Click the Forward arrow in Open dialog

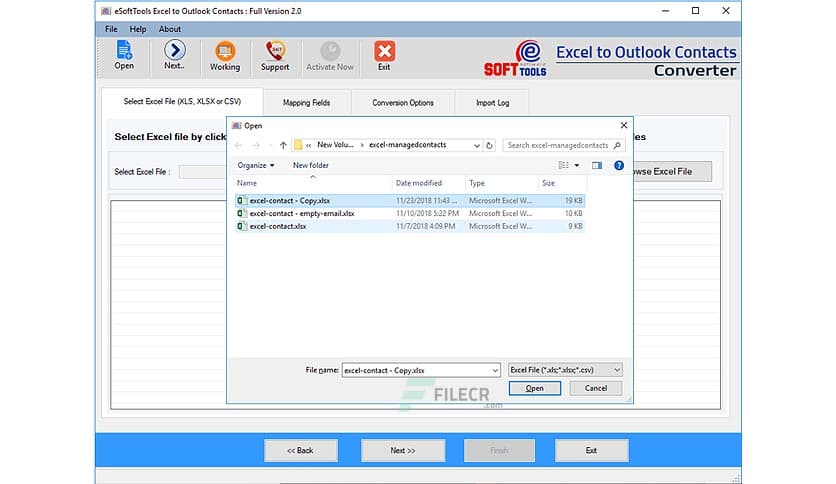tap(256, 145)
